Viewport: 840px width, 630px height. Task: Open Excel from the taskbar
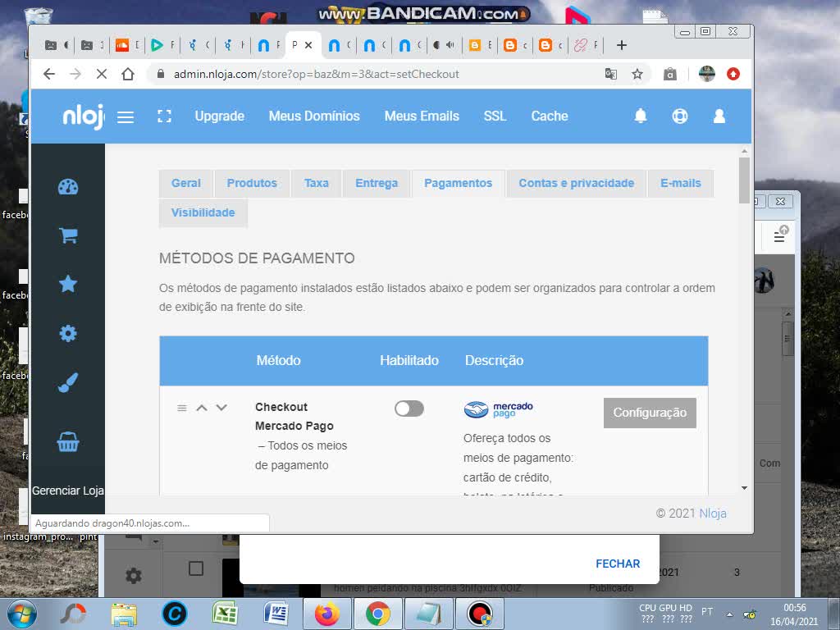tap(225, 614)
